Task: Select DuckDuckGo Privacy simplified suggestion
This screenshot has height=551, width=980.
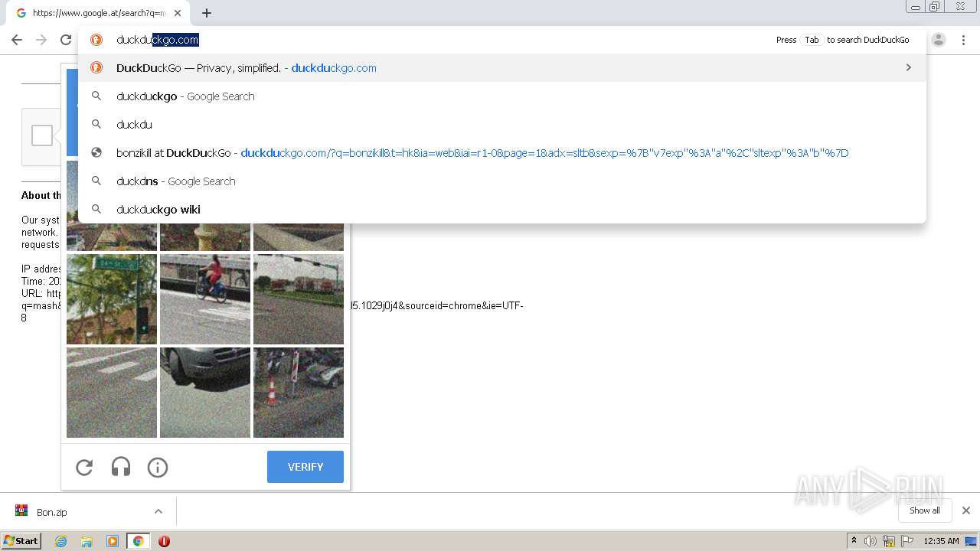Action: pyautogui.click(x=502, y=68)
